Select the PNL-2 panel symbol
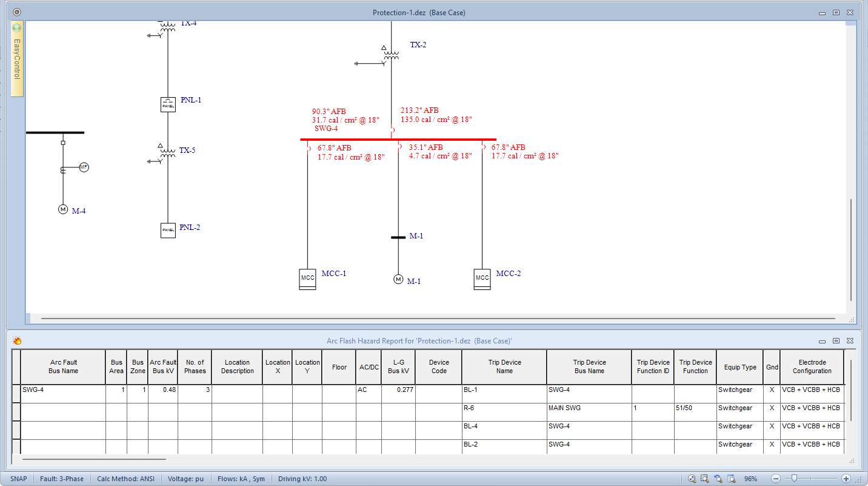The image size is (868, 486). [168, 231]
